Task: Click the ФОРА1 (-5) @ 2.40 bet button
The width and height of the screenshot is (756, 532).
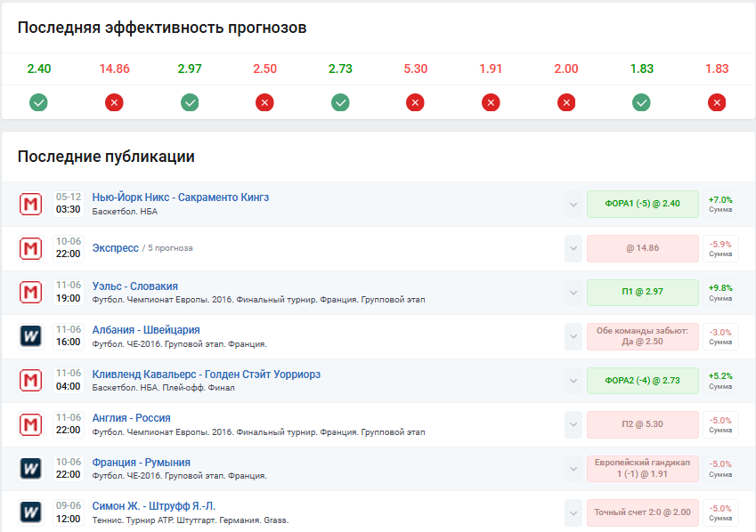Action: (642, 204)
